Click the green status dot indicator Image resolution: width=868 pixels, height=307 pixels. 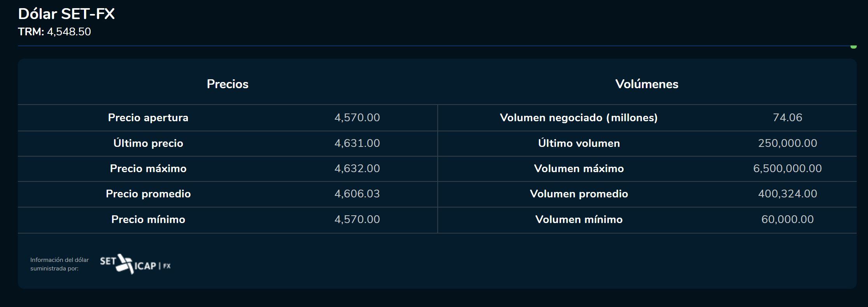(853, 47)
